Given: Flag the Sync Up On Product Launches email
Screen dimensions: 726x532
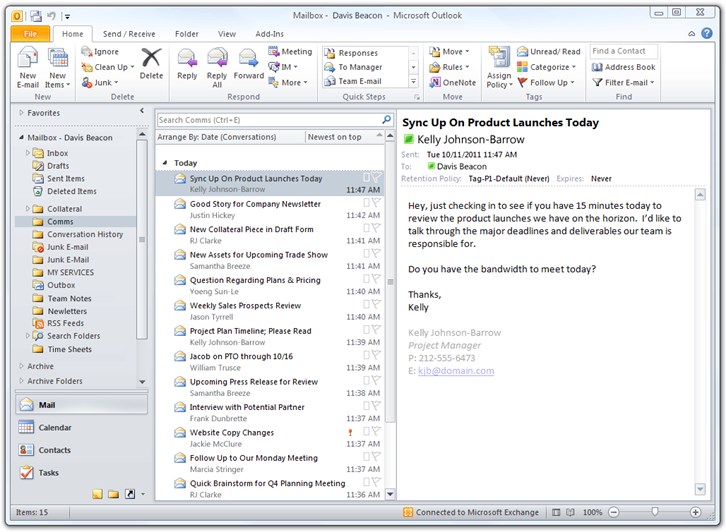Looking at the screenshot, I should point(376,177).
